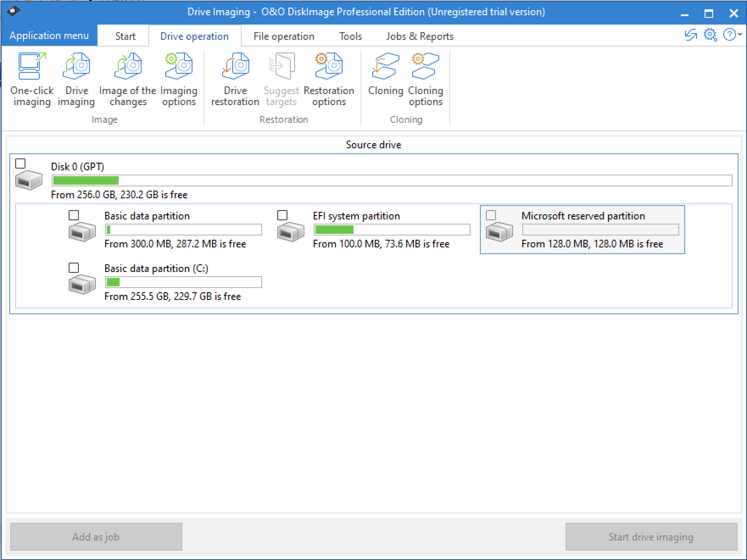Click the O&O DiskImage app logo icon
The height and width of the screenshot is (560, 747).
13,11
